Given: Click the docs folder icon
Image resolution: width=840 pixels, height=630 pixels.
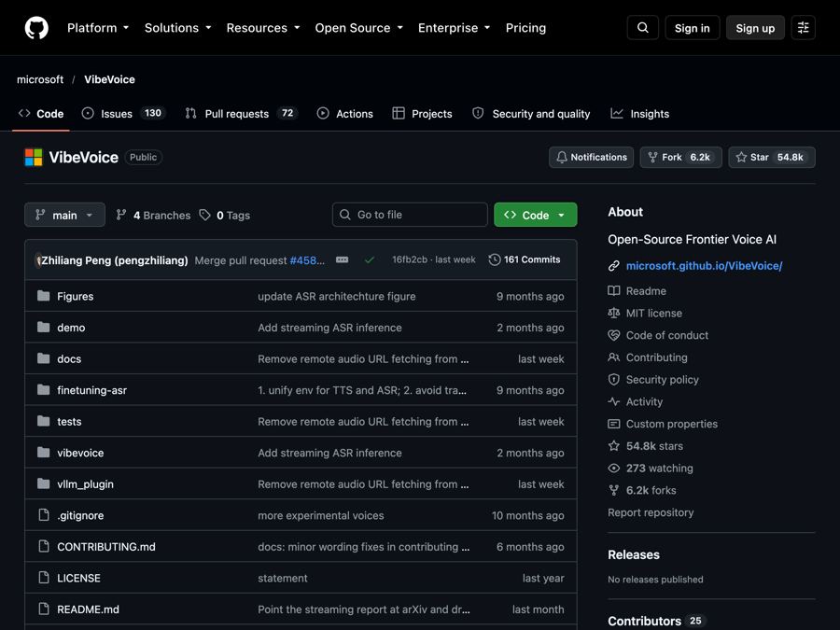Looking at the screenshot, I should pos(43,358).
